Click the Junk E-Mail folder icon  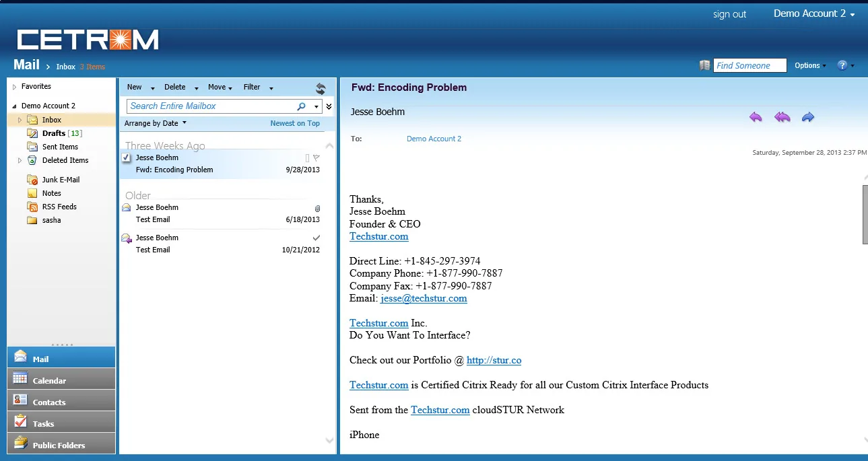pyautogui.click(x=32, y=180)
